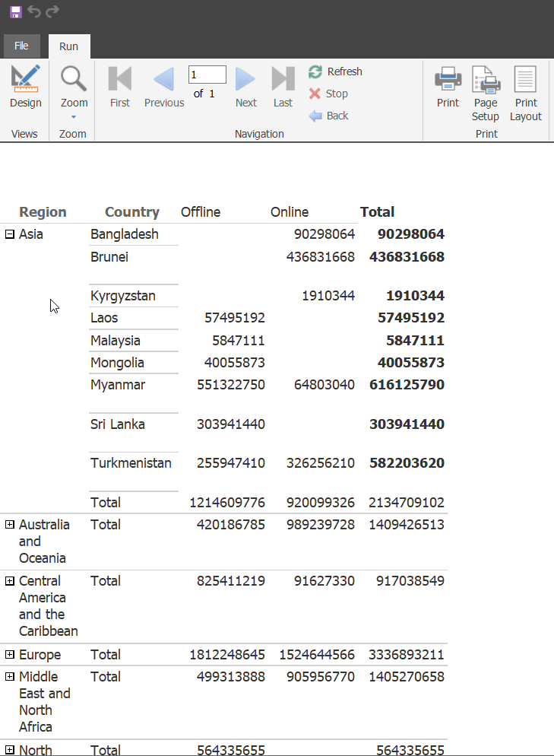Click the Country column header
Screen dimensions: 554x756
[x=132, y=212]
